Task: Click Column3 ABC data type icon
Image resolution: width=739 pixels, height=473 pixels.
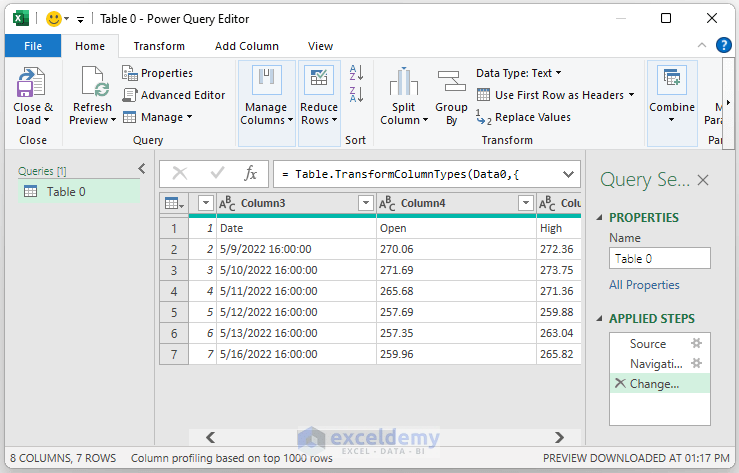Action: click(227, 204)
